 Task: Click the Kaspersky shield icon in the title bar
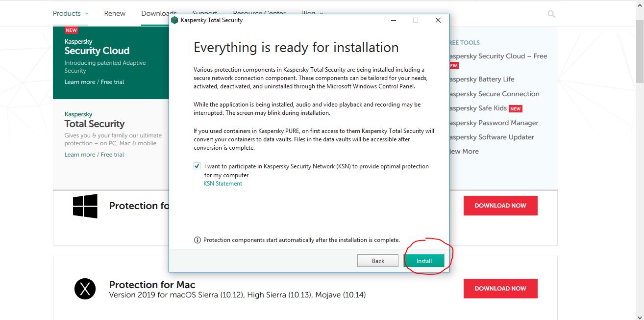(x=174, y=20)
